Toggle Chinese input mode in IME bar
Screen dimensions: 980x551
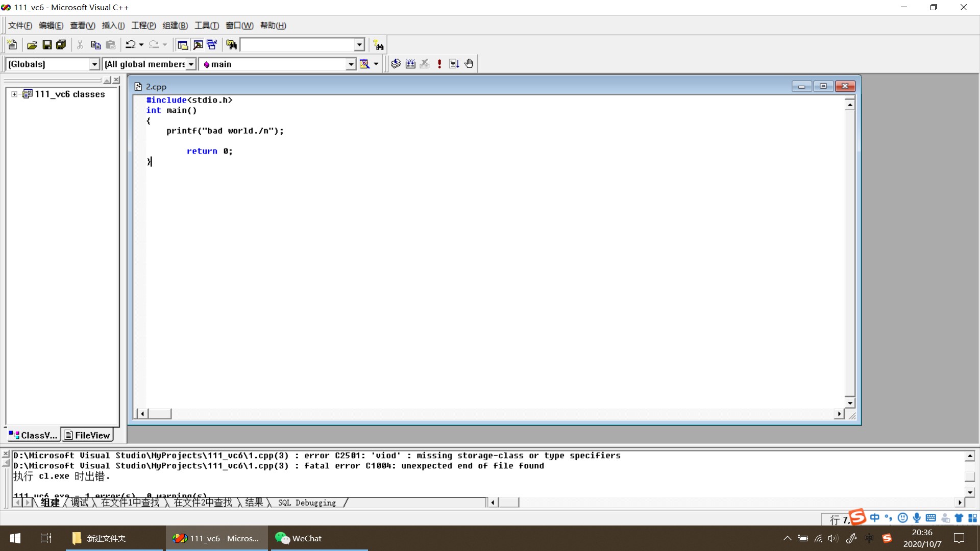coord(875,518)
